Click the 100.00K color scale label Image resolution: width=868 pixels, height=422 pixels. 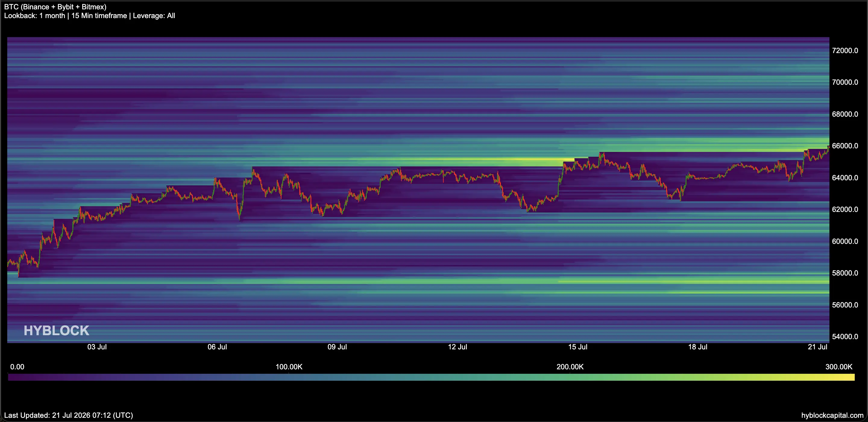point(289,367)
